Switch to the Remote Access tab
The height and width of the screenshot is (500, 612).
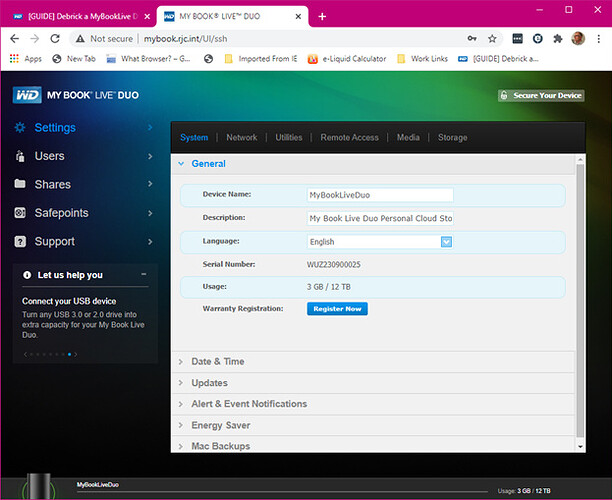[349, 137]
